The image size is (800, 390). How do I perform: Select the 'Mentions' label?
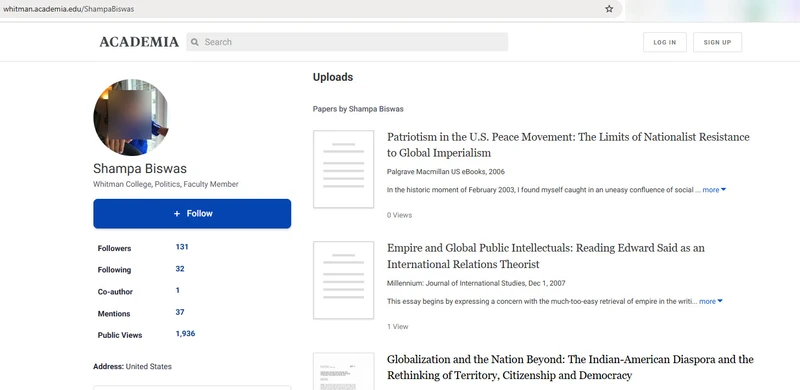(114, 314)
